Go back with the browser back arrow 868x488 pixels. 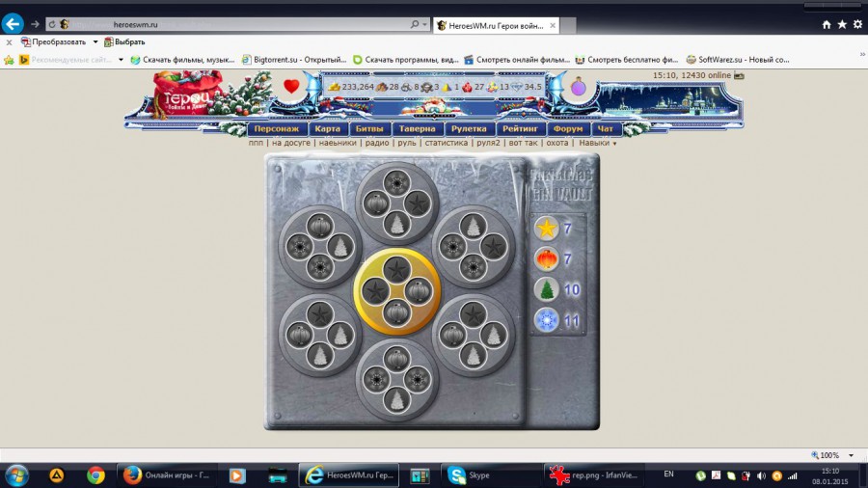(13, 24)
